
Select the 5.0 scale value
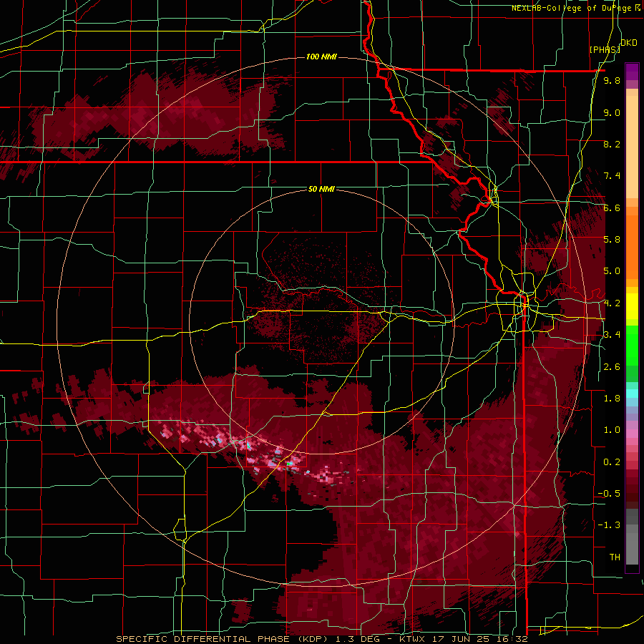tap(612, 271)
